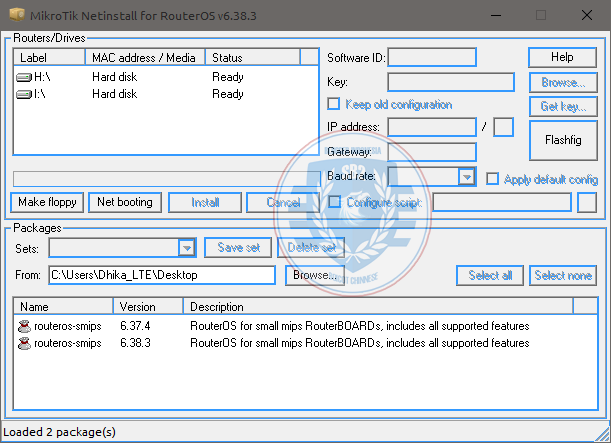Image resolution: width=611 pixels, height=443 pixels.
Task: Click the Help button
Action: click(x=562, y=57)
